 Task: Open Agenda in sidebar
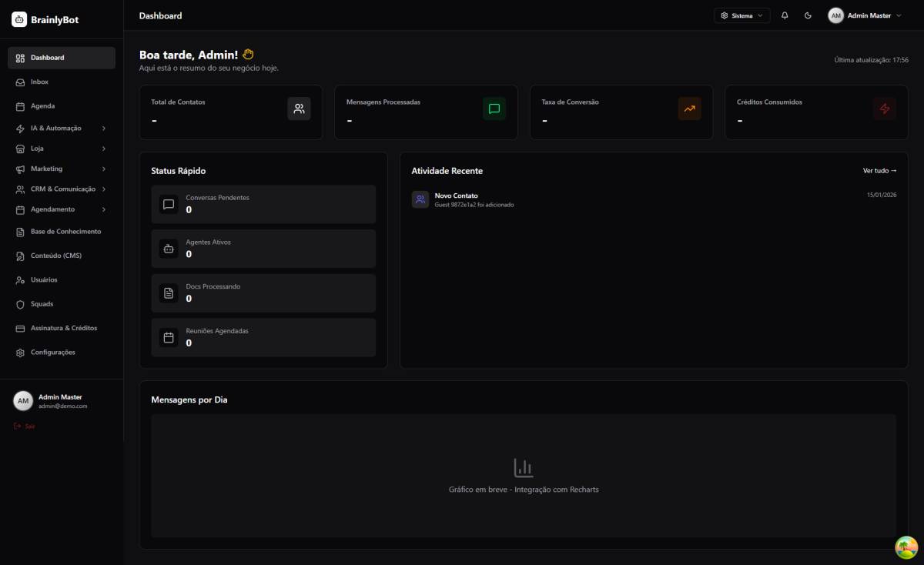point(62,106)
